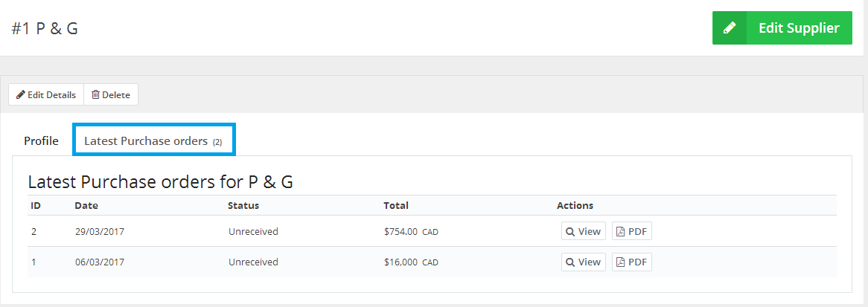Image resolution: width=868 pixels, height=307 pixels.
Task: Click the Delete button label
Action: (116, 94)
